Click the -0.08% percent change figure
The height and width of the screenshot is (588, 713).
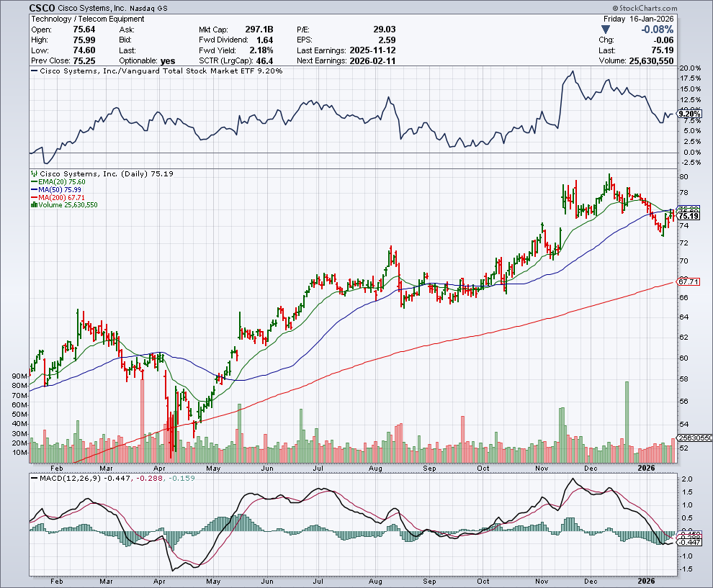(657, 30)
